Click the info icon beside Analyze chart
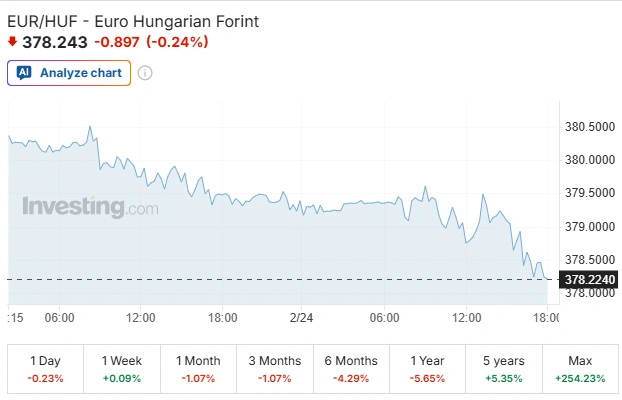This screenshot has width=622, height=400. coord(145,73)
